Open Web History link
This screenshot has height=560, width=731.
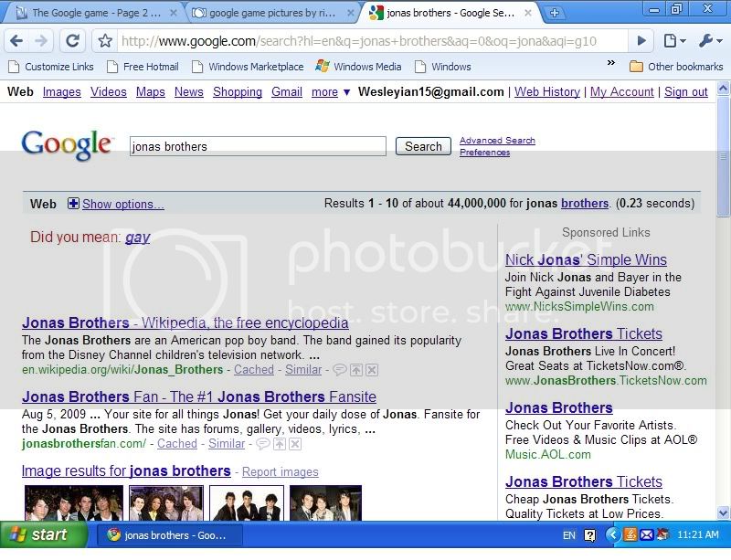click(547, 92)
